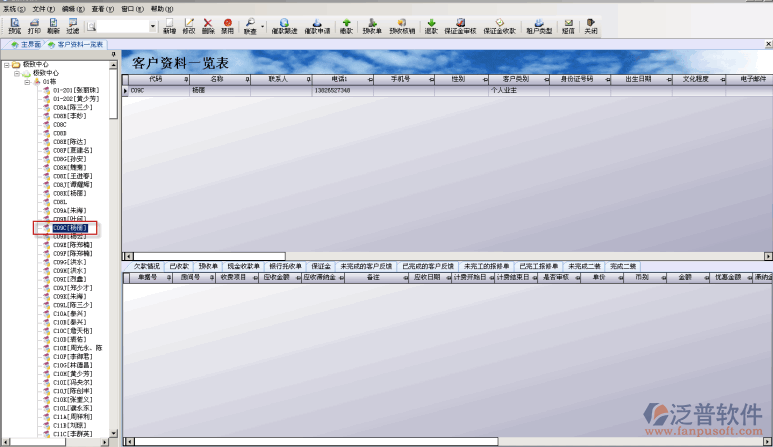Open the toolbar search combo box dropdown
This screenshot has width=773, height=447.
point(152,26)
